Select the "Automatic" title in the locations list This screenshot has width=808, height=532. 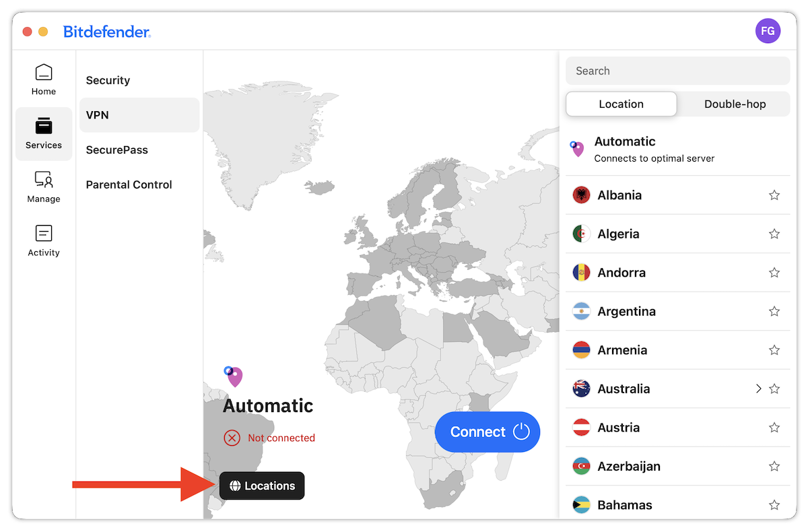click(625, 141)
